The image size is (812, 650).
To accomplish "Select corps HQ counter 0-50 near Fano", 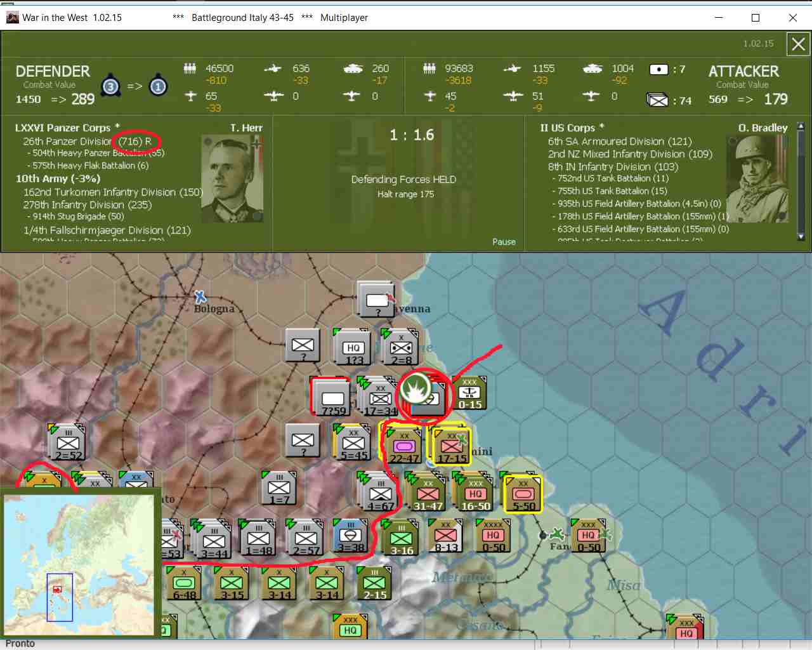I will pos(588,536).
